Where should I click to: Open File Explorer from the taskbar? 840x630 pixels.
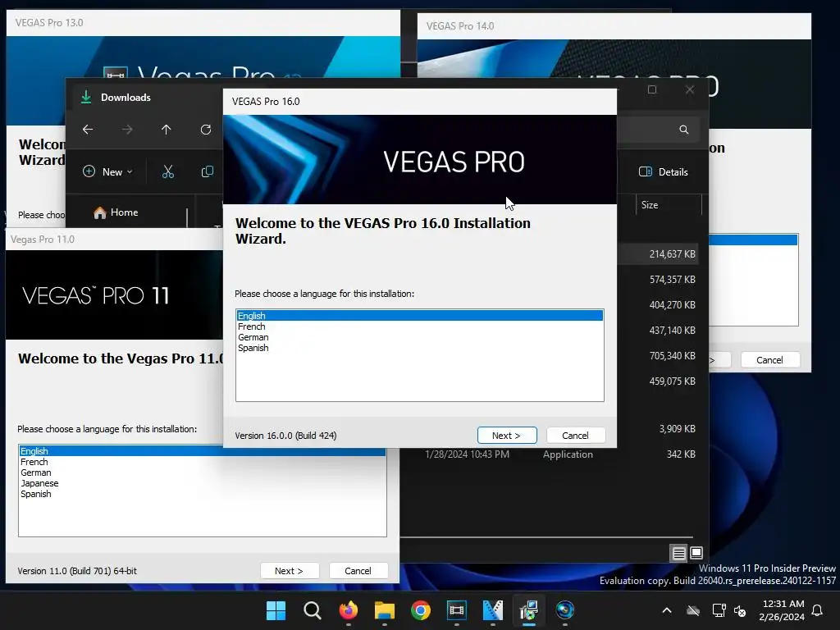pos(385,610)
